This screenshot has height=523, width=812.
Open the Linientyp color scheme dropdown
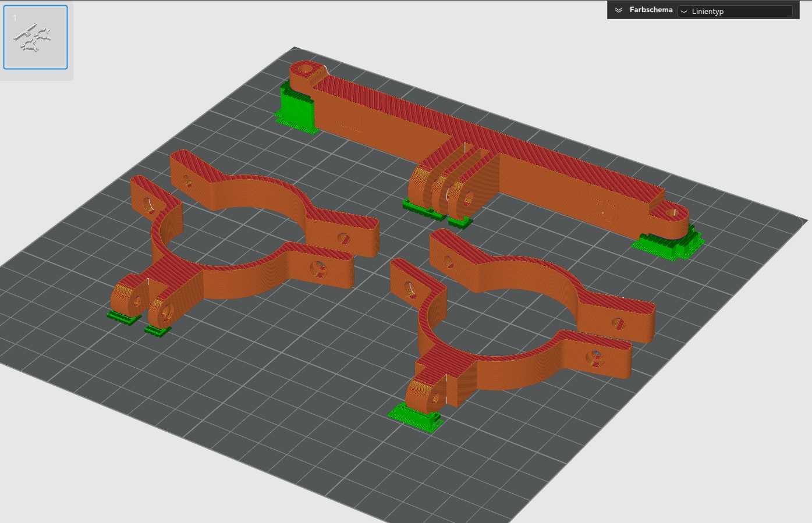[735, 11]
